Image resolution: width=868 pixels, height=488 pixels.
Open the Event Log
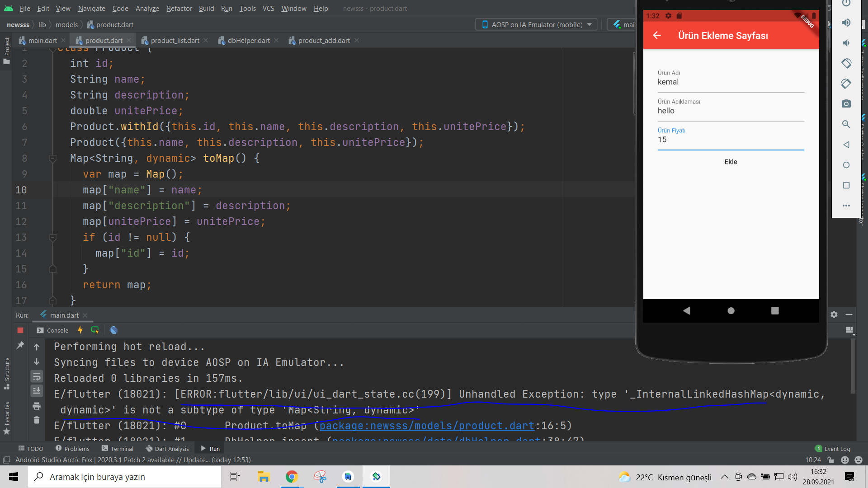pyautogui.click(x=832, y=448)
